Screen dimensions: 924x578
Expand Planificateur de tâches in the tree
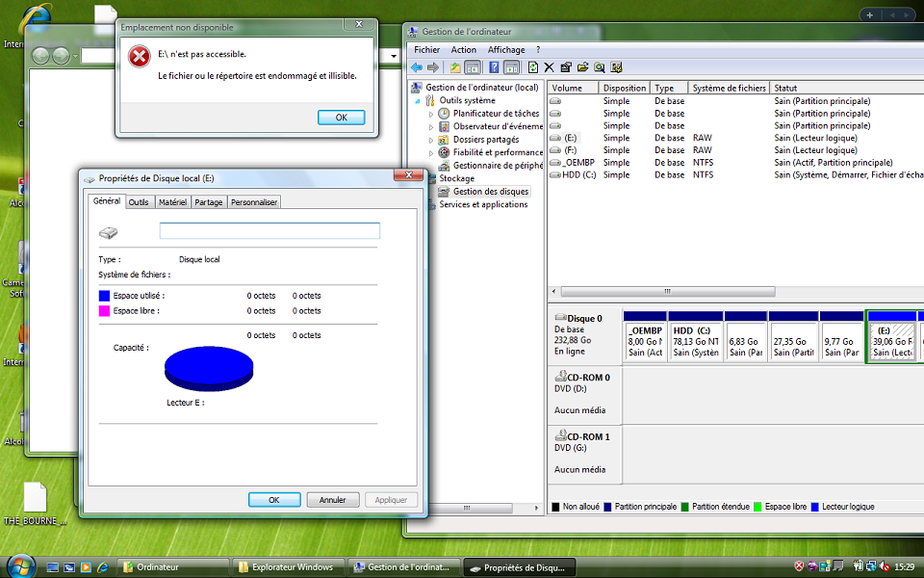433,113
